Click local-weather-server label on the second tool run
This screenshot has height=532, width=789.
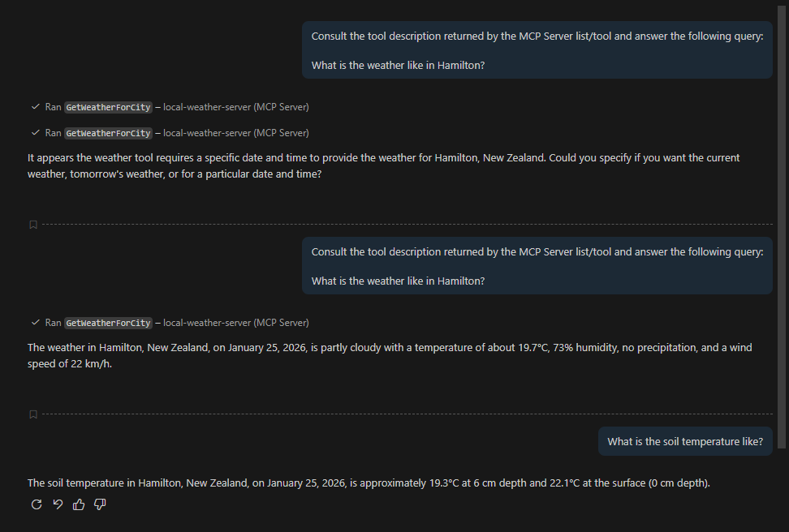235,133
